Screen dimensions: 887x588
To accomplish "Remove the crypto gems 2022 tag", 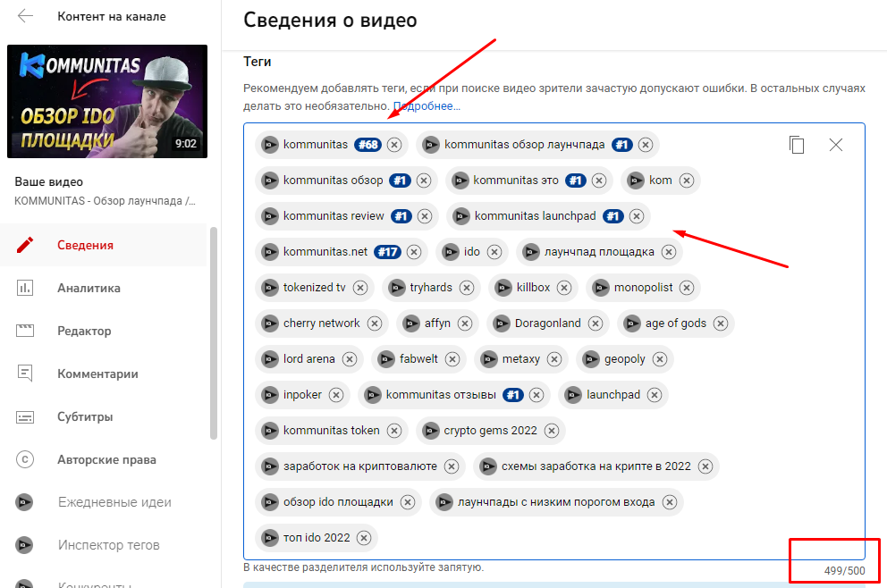I will [x=552, y=431].
